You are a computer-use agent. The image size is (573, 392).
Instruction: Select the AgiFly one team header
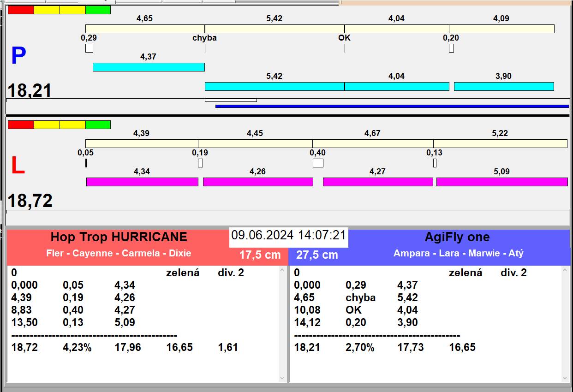point(457,237)
